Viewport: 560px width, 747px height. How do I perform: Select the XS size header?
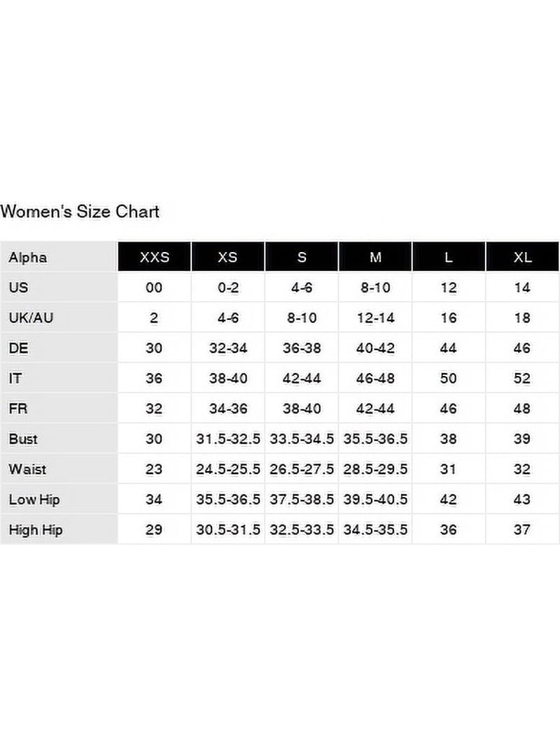pyautogui.click(x=227, y=257)
